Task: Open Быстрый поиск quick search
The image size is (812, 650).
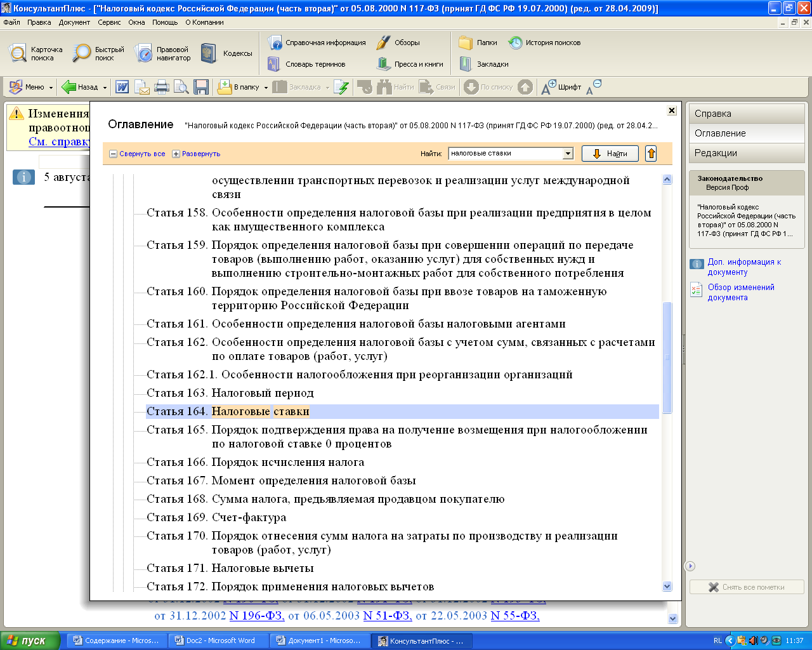Action: pyautogui.click(x=98, y=53)
